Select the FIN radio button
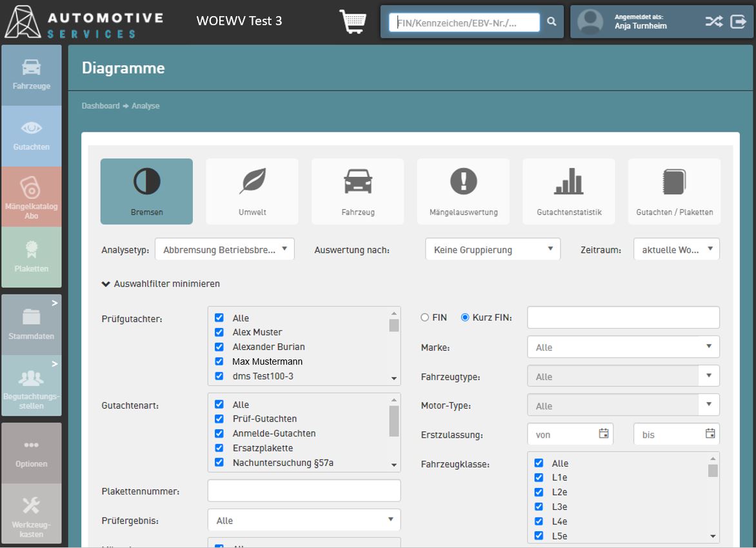The height and width of the screenshot is (548, 756). pyautogui.click(x=424, y=318)
